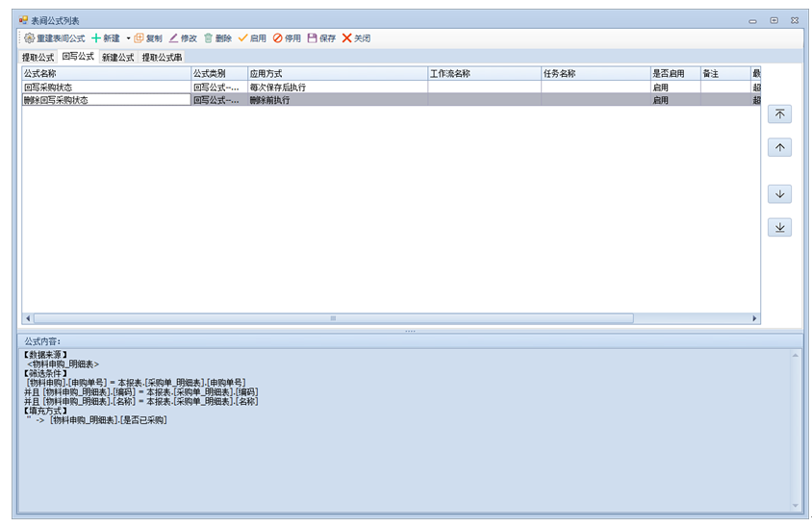Switch to the 提取公式 tab
The height and width of the screenshot is (527, 812).
[x=38, y=58]
